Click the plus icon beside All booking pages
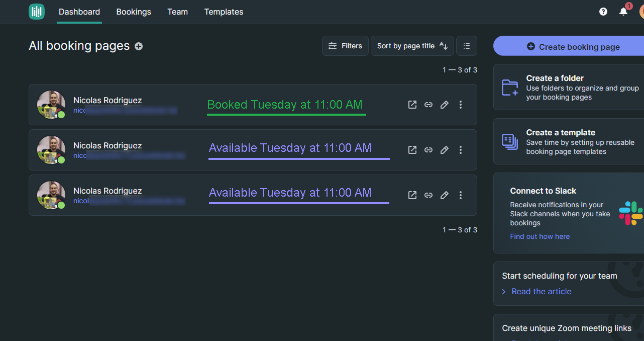The width and height of the screenshot is (644, 341). tap(139, 46)
